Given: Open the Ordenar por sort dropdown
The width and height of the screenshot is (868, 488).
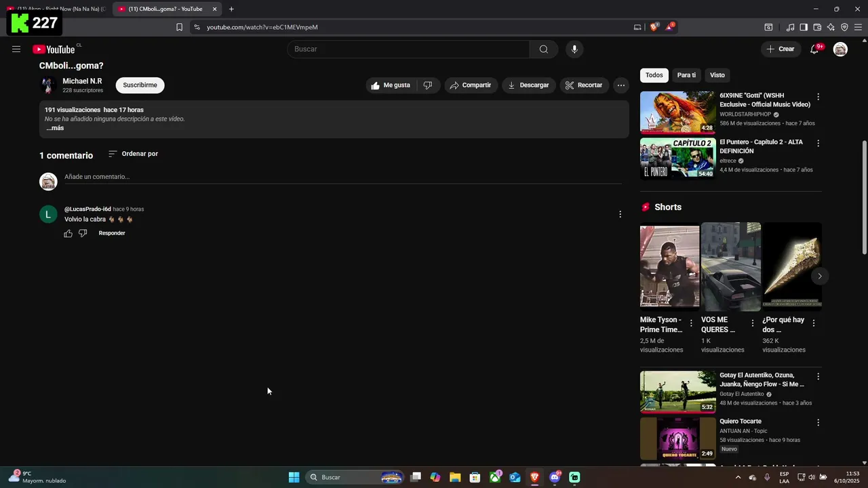Looking at the screenshot, I should [x=133, y=154].
